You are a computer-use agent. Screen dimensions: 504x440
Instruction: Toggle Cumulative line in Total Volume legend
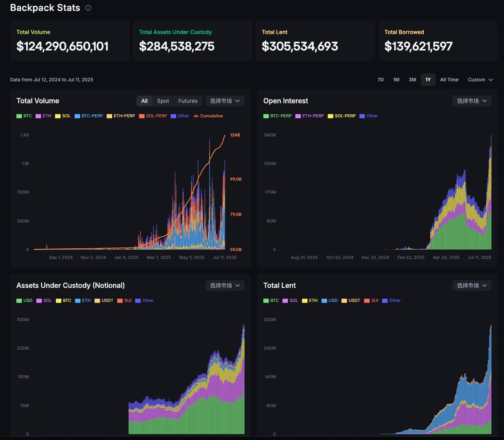coord(208,116)
